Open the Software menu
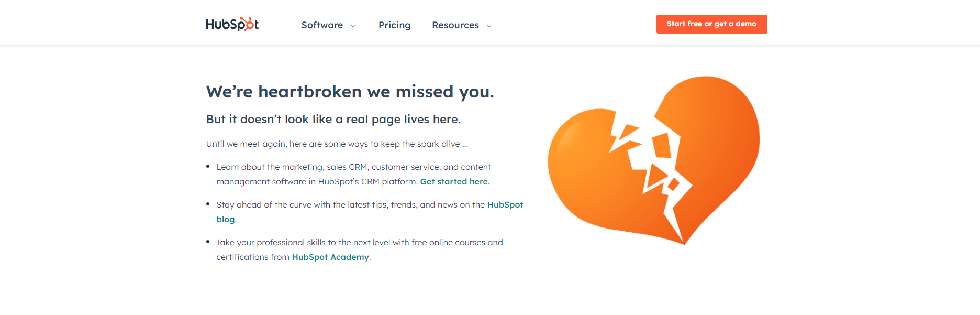This screenshot has width=980, height=315. (322, 25)
